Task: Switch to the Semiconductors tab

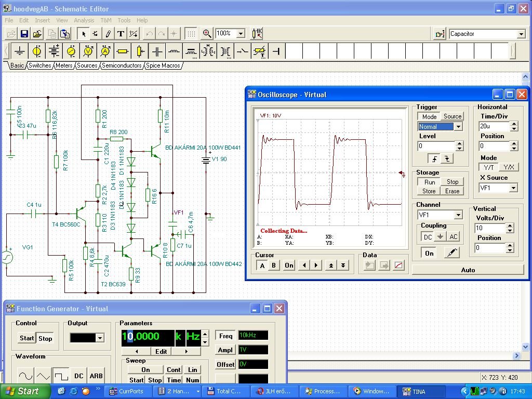Action: (122, 66)
